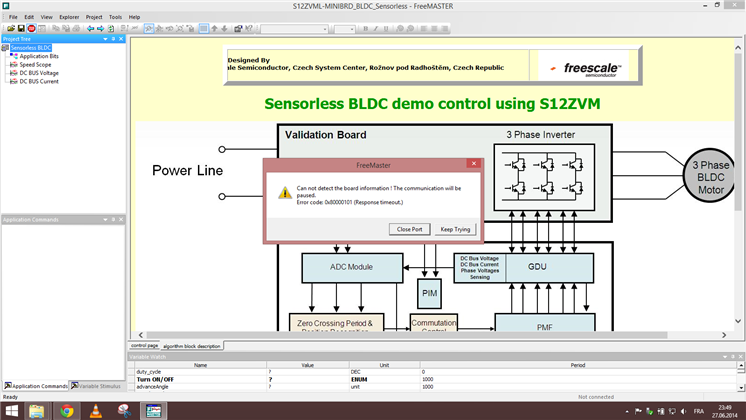
Task: Open the Tools menu
Action: pyautogui.click(x=115, y=17)
